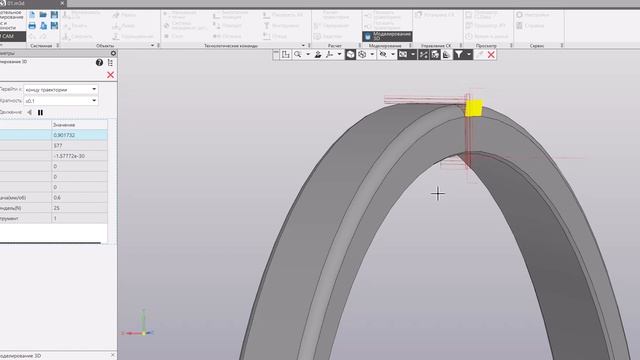
Task: Select the T CAM ribbon tab
Action: pyautogui.click(x=12, y=36)
